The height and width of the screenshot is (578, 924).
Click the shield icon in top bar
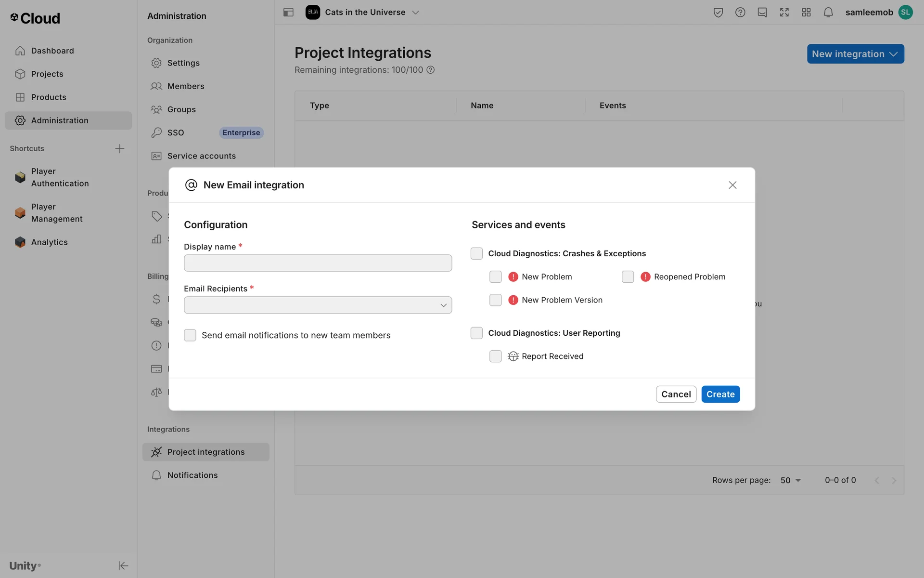click(718, 13)
